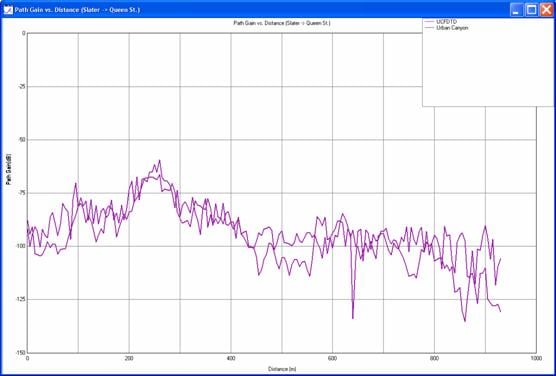Click the 0 tick label at top of y-axis
Viewport: 556px width, 376px height.
(x=24, y=33)
